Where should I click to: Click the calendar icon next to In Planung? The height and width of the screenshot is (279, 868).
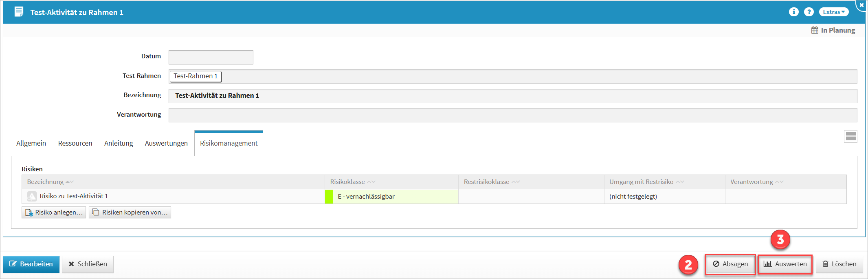tap(814, 30)
